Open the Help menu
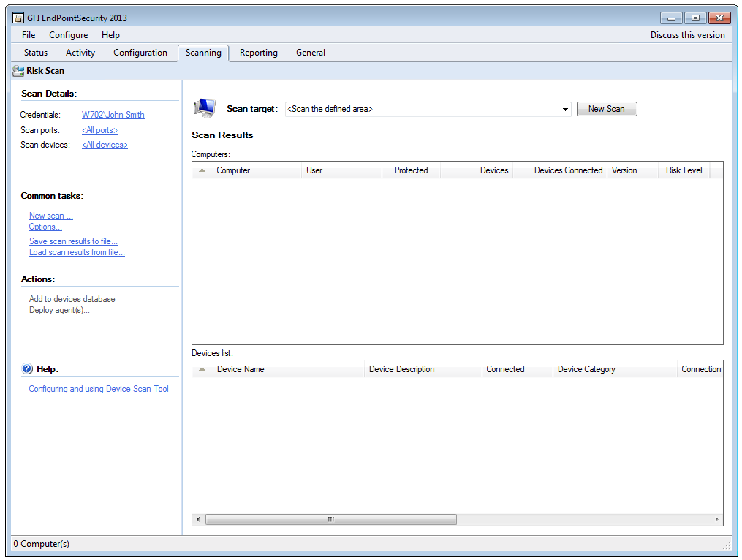The height and width of the screenshot is (560, 742). click(x=110, y=35)
